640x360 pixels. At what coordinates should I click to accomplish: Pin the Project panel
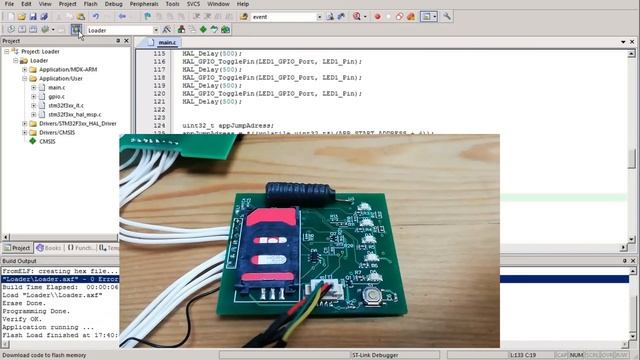pyautogui.click(x=118, y=41)
